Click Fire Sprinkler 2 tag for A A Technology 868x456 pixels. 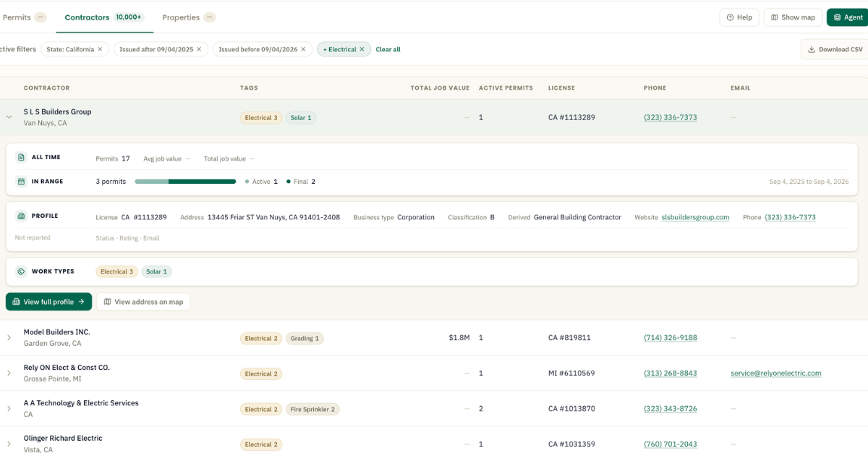312,409
